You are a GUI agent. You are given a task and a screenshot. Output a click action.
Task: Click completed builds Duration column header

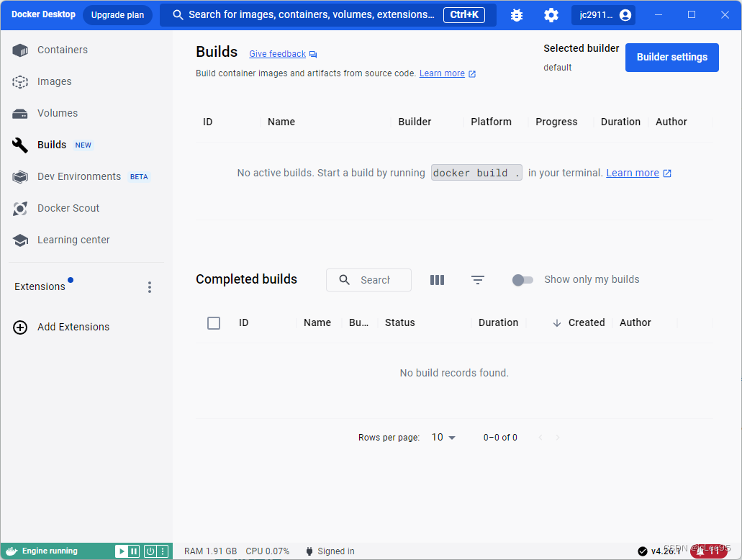pyautogui.click(x=498, y=323)
